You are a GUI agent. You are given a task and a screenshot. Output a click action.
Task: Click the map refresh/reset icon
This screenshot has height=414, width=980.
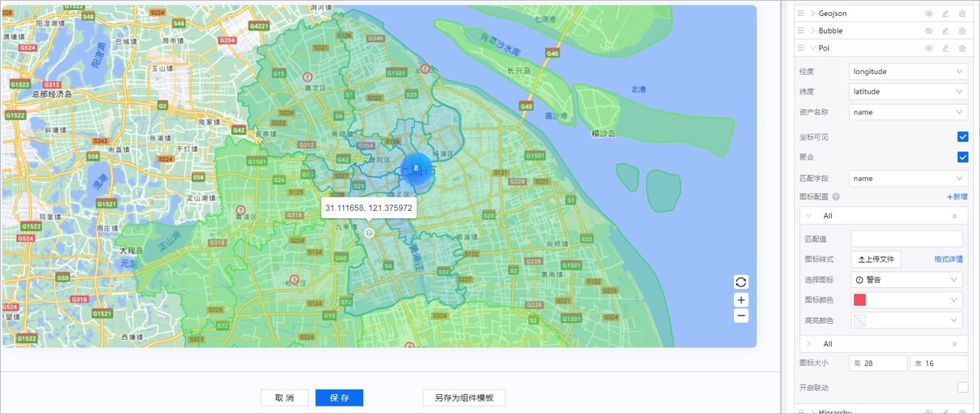tap(741, 282)
